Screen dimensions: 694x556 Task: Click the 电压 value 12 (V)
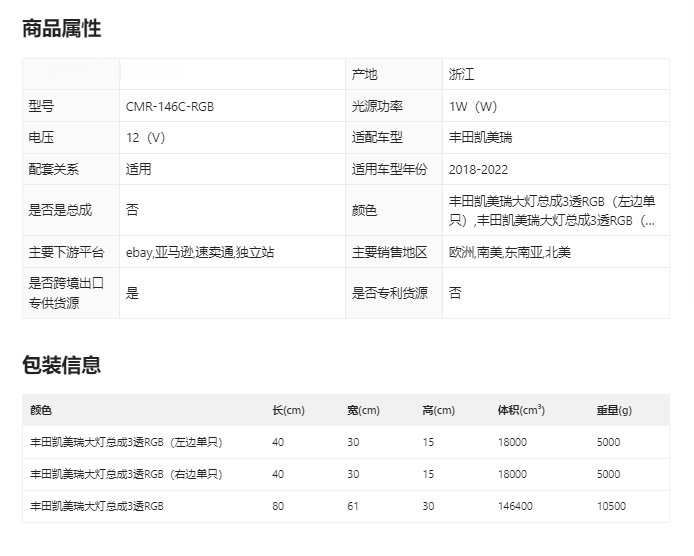pyautogui.click(x=146, y=137)
